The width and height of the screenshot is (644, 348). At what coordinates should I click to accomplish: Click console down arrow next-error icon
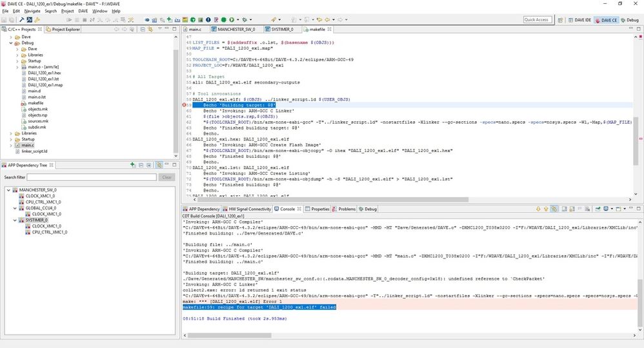pyautogui.click(x=538, y=209)
